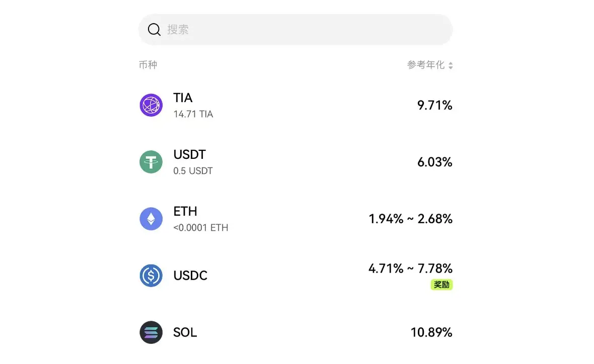The width and height of the screenshot is (594, 364).
Task: Click the purple TIA coin icon
Action: pyautogui.click(x=151, y=105)
